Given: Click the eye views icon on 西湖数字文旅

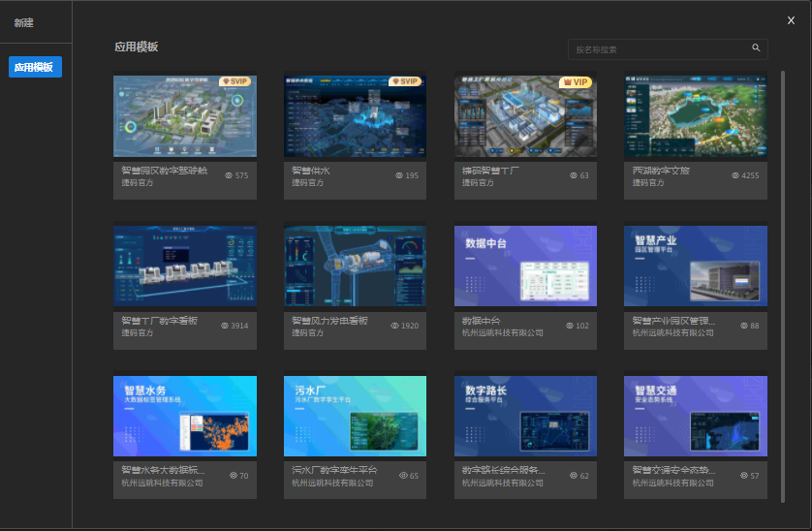Looking at the screenshot, I should (735, 175).
